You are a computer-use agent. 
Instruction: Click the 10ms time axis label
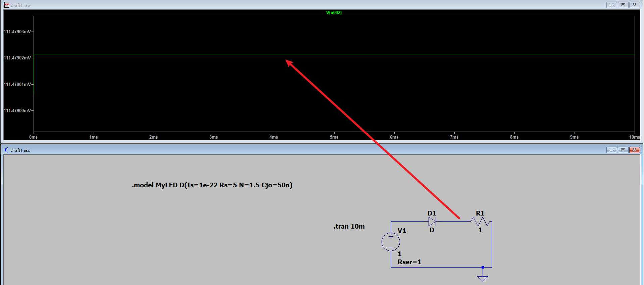click(634, 137)
